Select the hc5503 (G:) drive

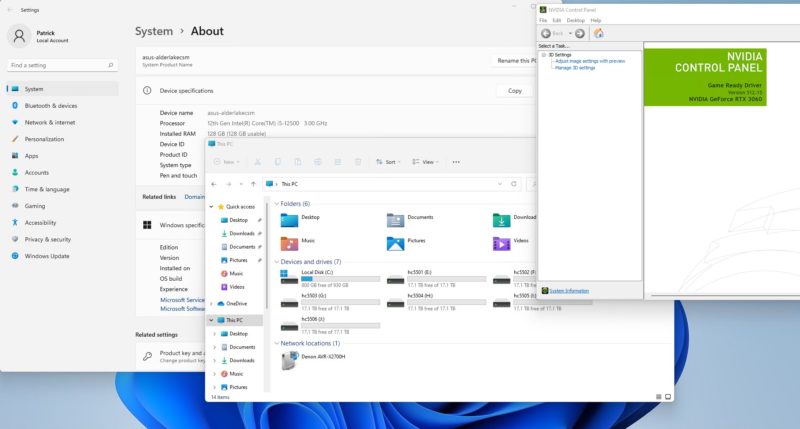(x=330, y=302)
